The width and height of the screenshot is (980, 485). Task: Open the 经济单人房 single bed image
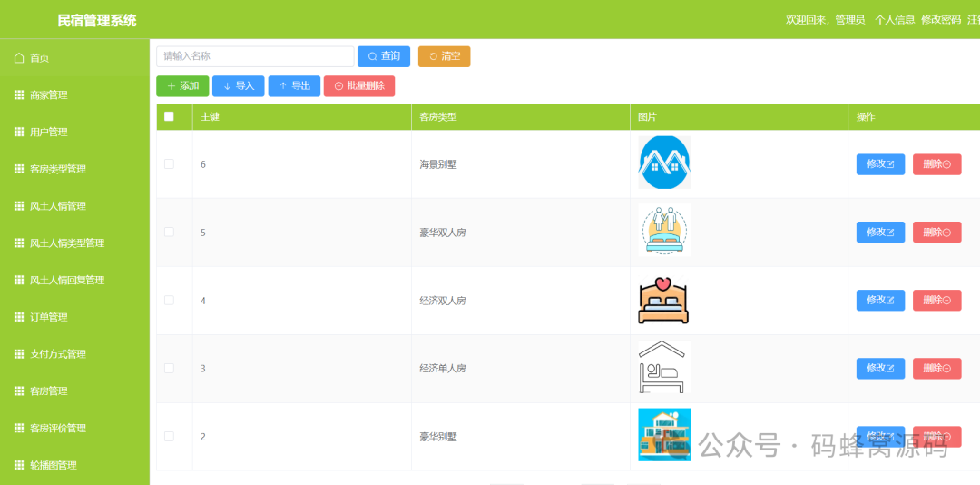click(664, 367)
